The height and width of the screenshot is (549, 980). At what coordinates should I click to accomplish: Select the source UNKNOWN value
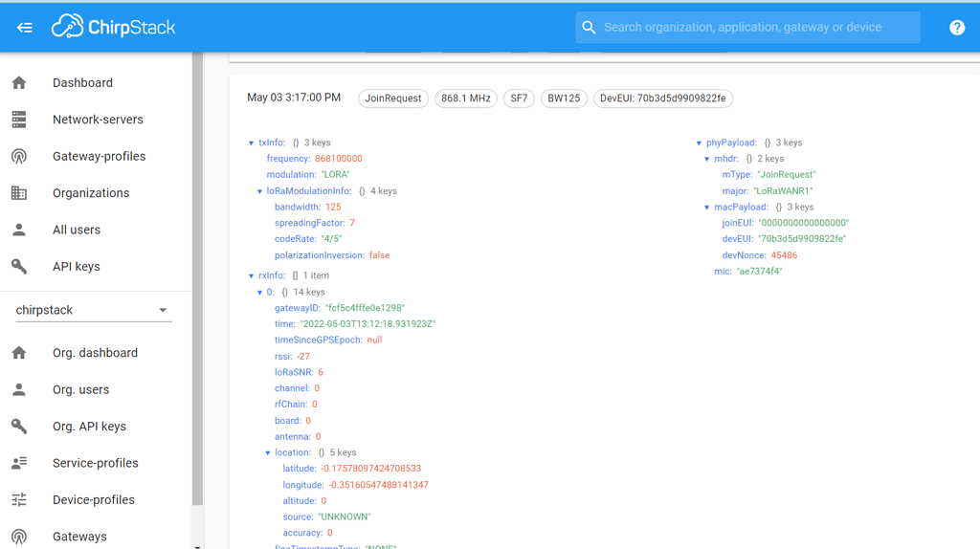345,517
